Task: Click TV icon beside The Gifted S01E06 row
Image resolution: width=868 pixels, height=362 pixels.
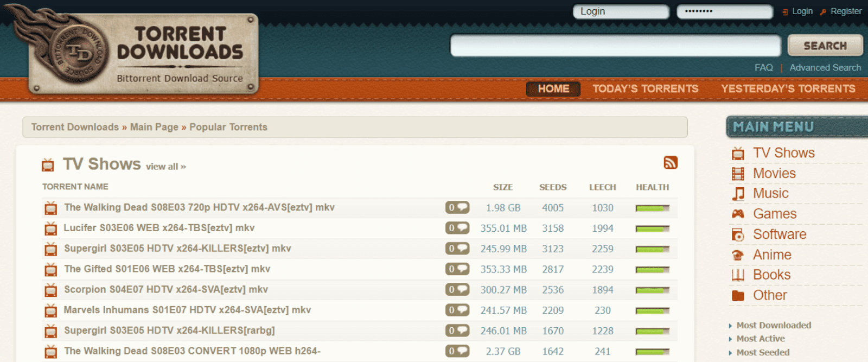Action: pos(51,270)
